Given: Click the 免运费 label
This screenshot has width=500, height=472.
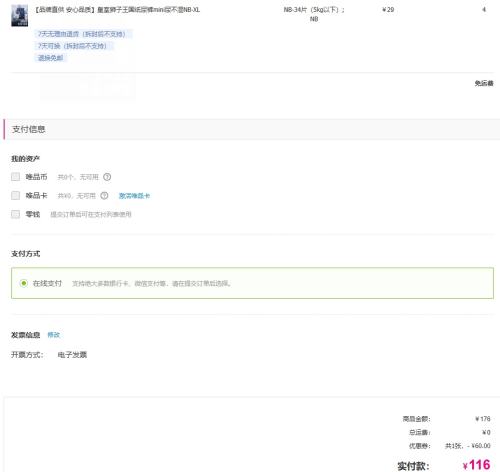Looking at the screenshot, I should (484, 83).
